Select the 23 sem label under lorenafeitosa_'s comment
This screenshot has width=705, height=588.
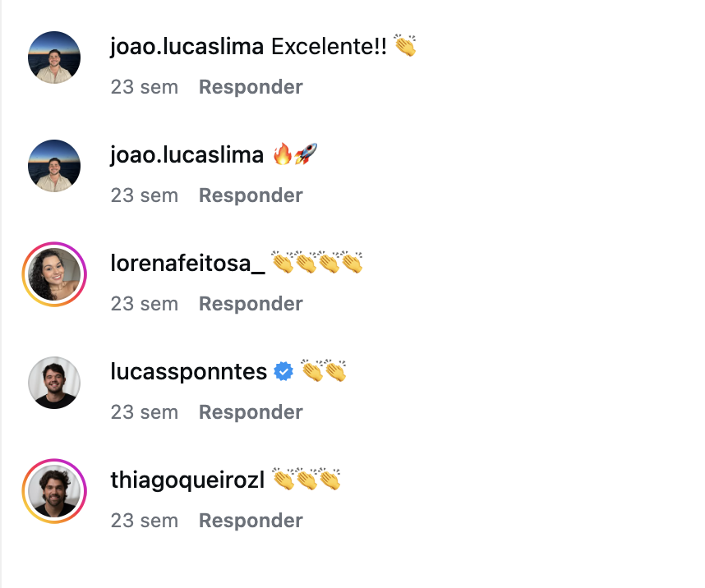coord(145,303)
